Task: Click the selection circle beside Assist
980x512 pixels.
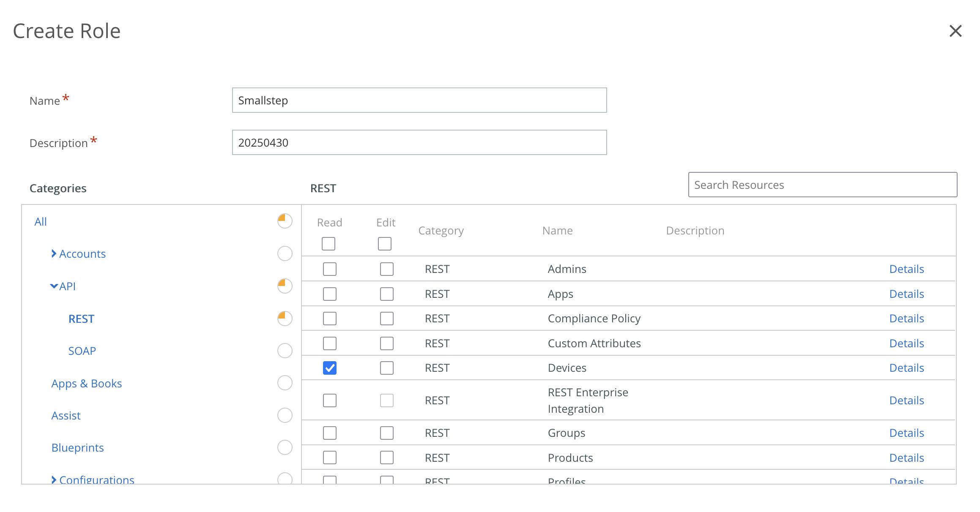Action: [284, 415]
